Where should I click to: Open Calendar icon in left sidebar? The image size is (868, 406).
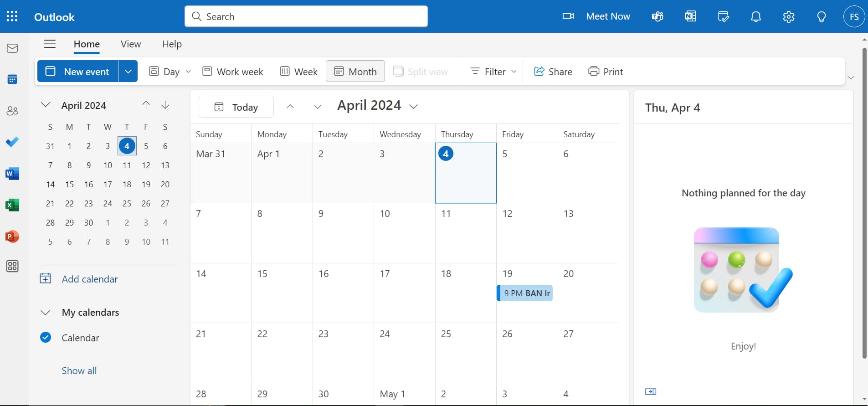click(12, 79)
